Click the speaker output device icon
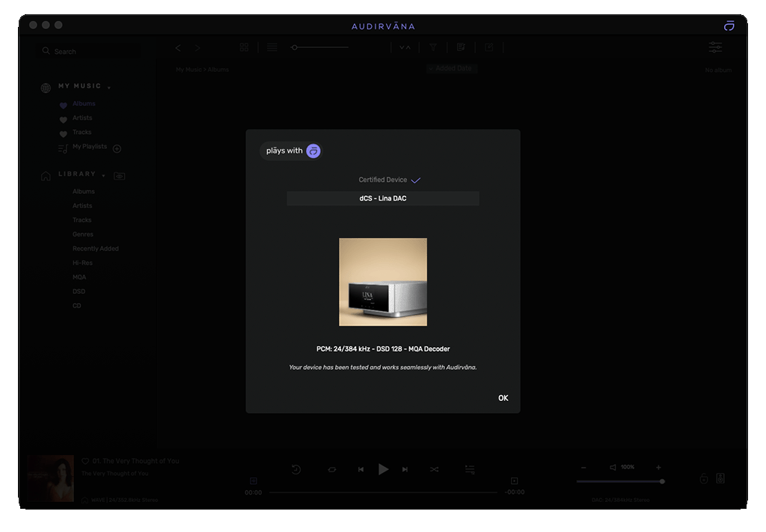The width and height of the screenshot is (766, 532). click(720, 479)
